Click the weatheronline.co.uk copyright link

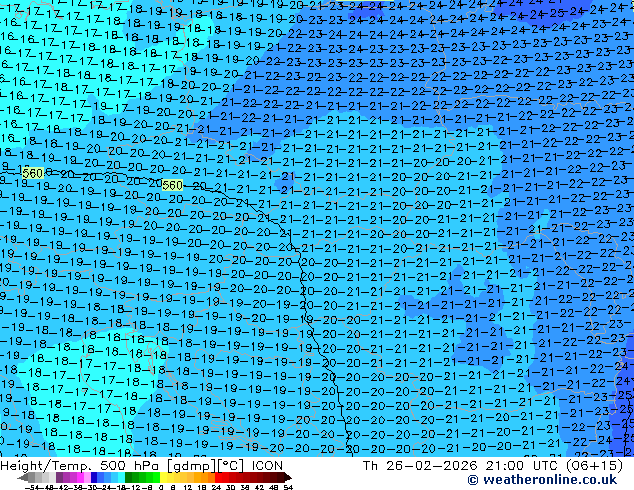[542, 480]
